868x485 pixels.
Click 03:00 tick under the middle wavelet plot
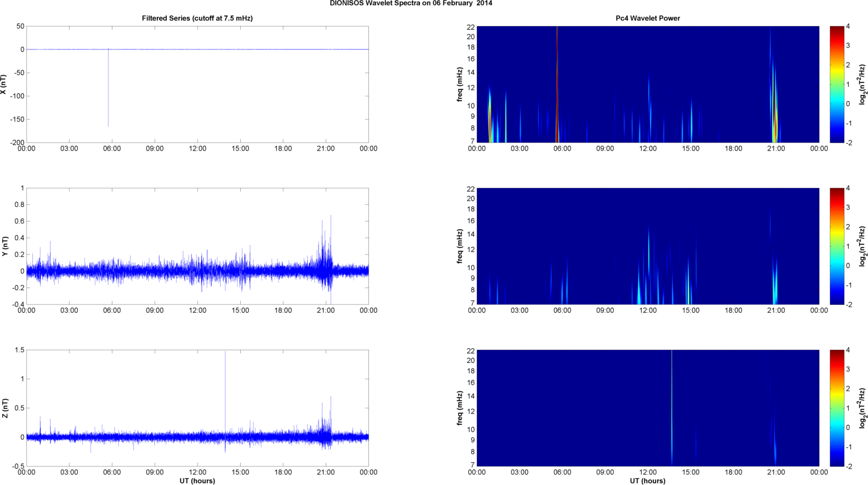point(519,310)
